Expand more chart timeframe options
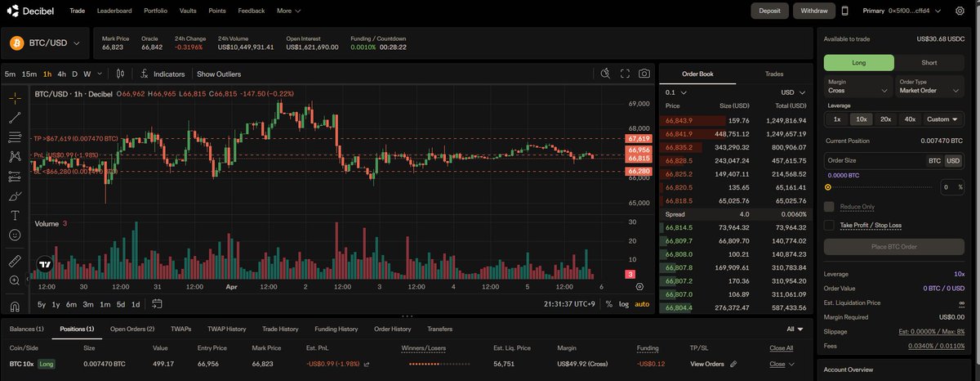980x381 pixels. click(100, 74)
